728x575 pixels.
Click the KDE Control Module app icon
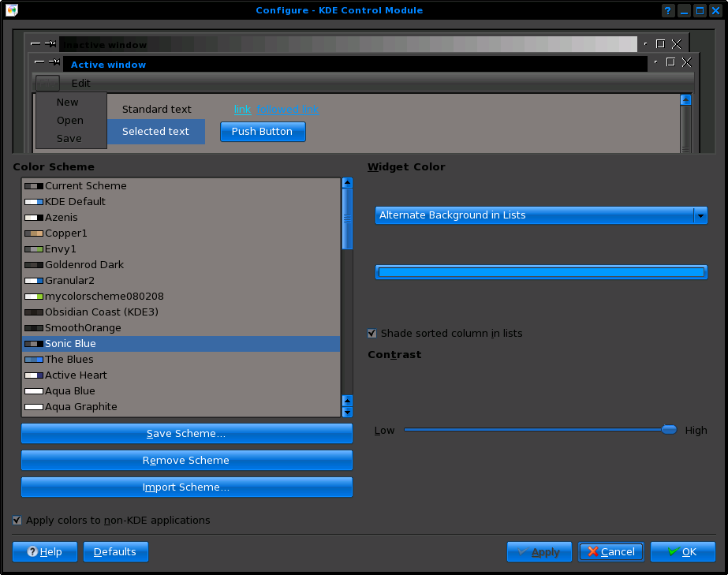pyautogui.click(x=12, y=10)
